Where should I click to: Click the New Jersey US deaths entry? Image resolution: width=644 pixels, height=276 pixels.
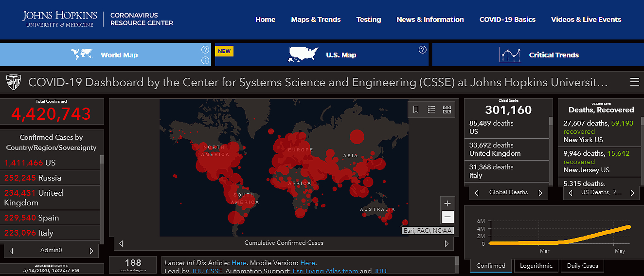pyautogui.click(x=598, y=162)
